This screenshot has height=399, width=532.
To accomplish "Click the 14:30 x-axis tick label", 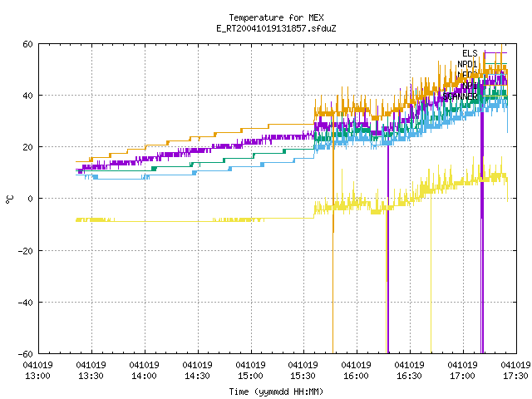I will pyautogui.click(x=197, y=371).
